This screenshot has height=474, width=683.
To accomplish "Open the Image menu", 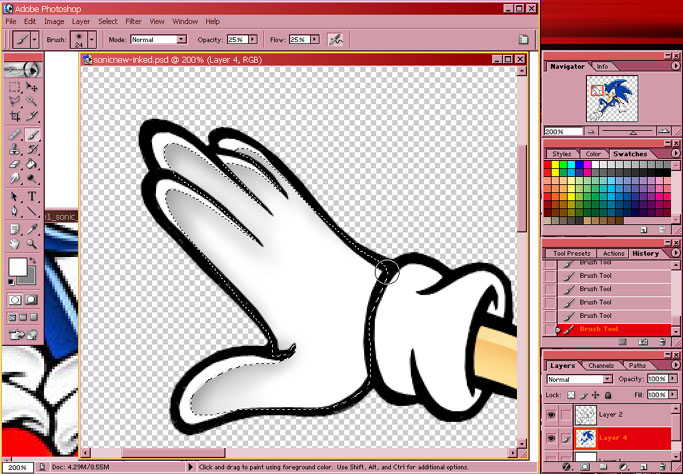I will [54, 21].
